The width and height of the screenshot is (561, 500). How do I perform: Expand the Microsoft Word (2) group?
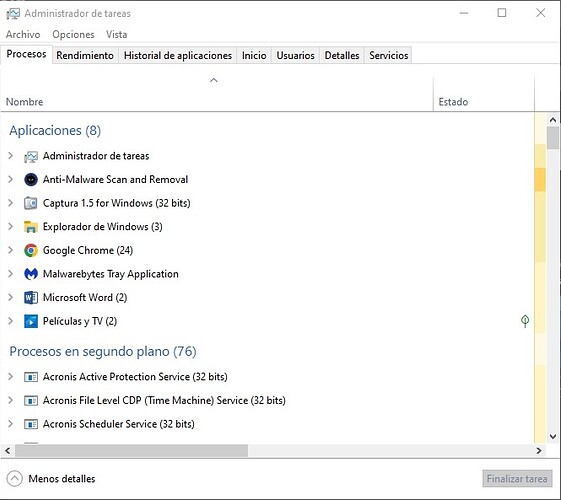11,297
